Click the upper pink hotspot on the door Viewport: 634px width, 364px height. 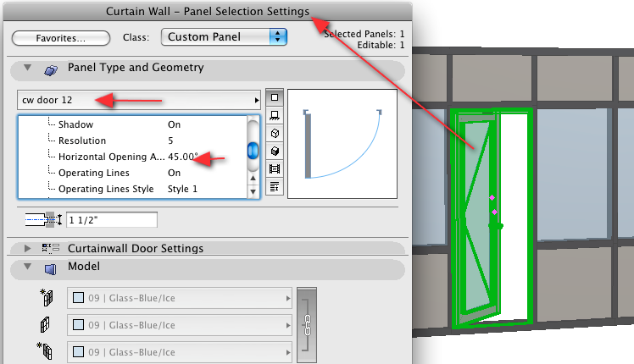pyautogui.click(x=492, y=197)
